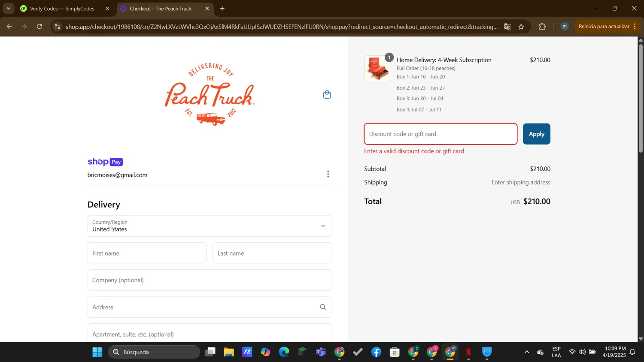
Task: Open the browser extensions menu
Action: click(x=542, y=27)
